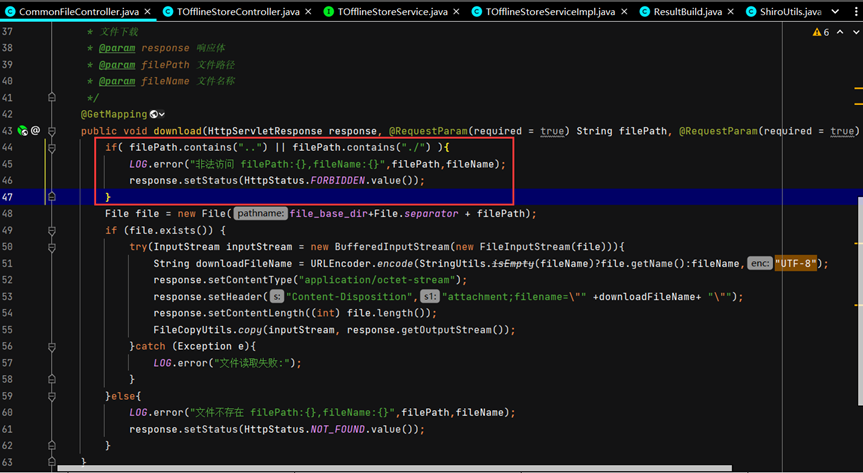Viewport: 863px width, 473px height.
Task: Click the enc: inlay hint on line 51
Action: 759,263
